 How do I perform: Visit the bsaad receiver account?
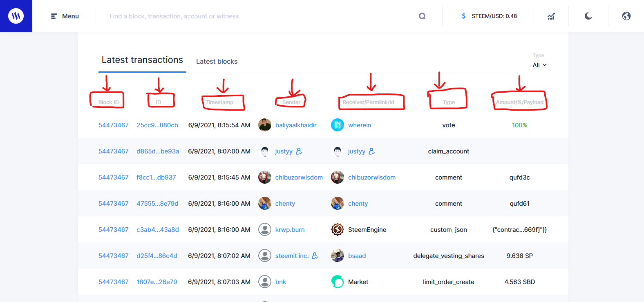tap(357, 256)
